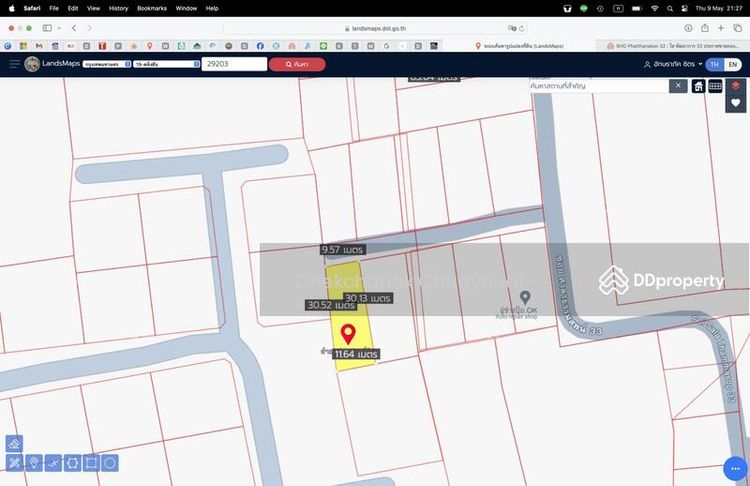This screenshot has width=750, height=486.
Task: Open the favorites heart icon
Action: [x=736, y=103]
